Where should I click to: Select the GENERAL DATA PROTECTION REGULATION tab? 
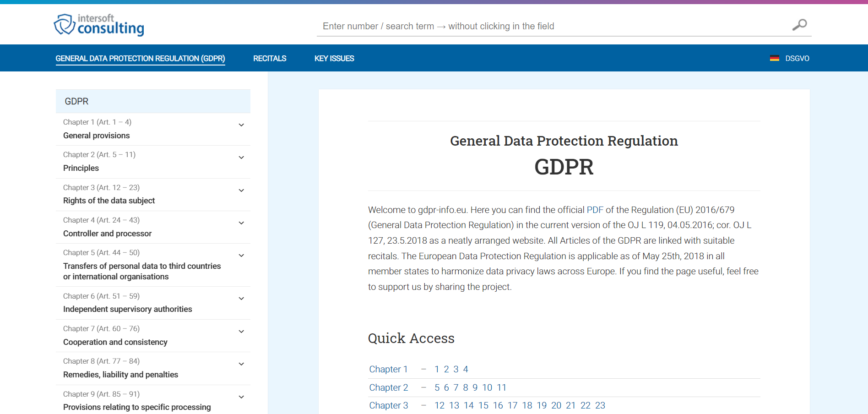[x=140, y=58]
